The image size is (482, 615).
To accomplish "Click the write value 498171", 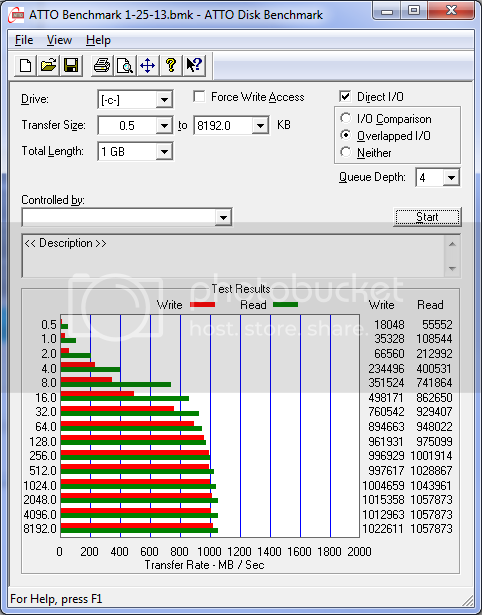I will (x=386, y=398).
